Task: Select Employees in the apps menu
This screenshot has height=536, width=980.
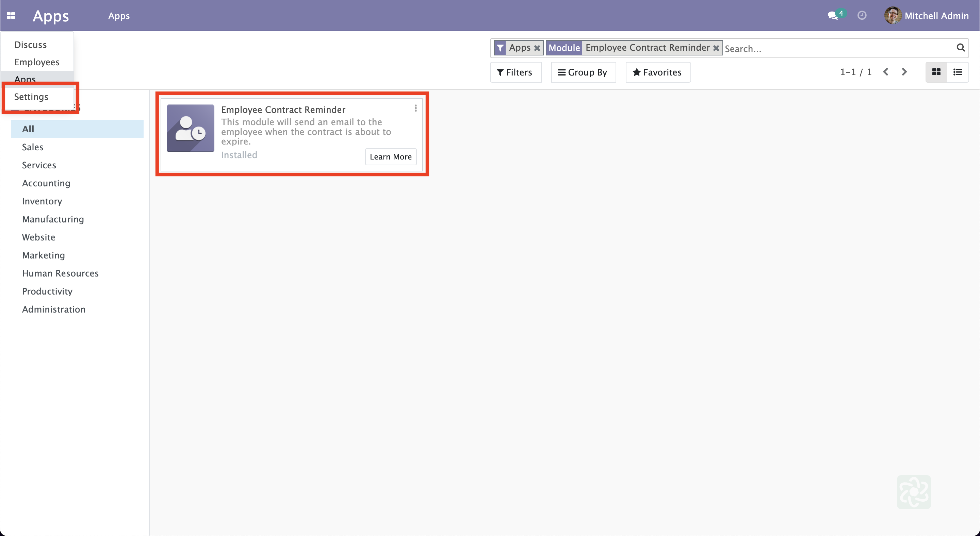Action: pyautogui.click(x=36, y=62)
